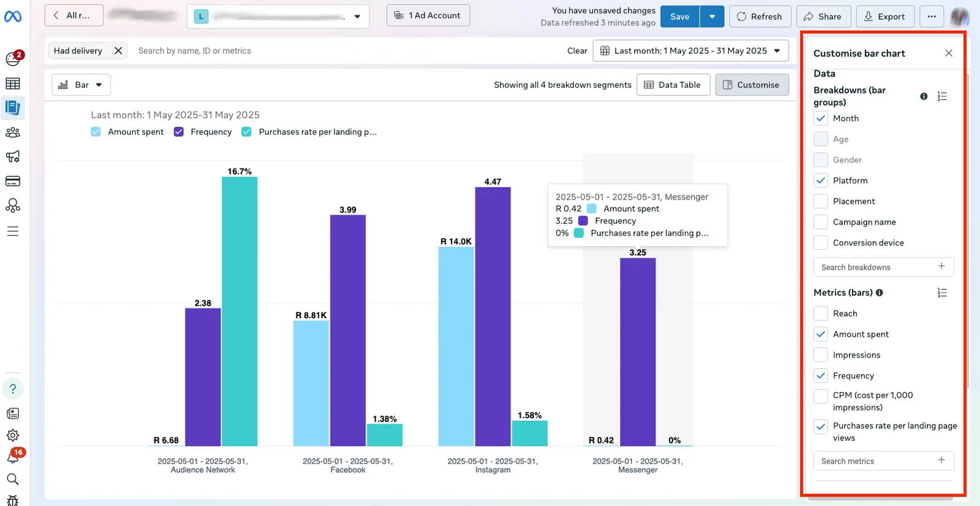This screenshot has height=506, width=980.
Task: Open Events Manager nodes icon in sidebar
Action: (x=13, y=206)
